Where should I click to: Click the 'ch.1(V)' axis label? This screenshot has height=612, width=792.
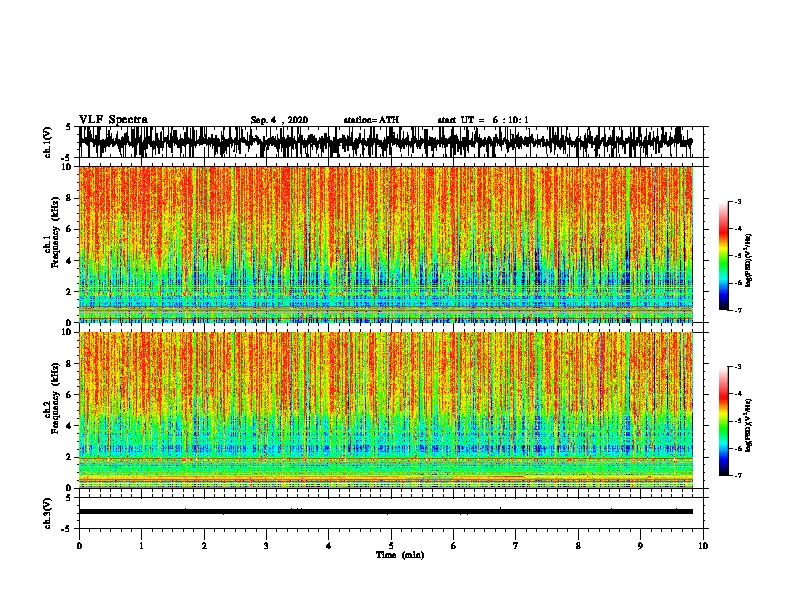(x=48, y=142)
